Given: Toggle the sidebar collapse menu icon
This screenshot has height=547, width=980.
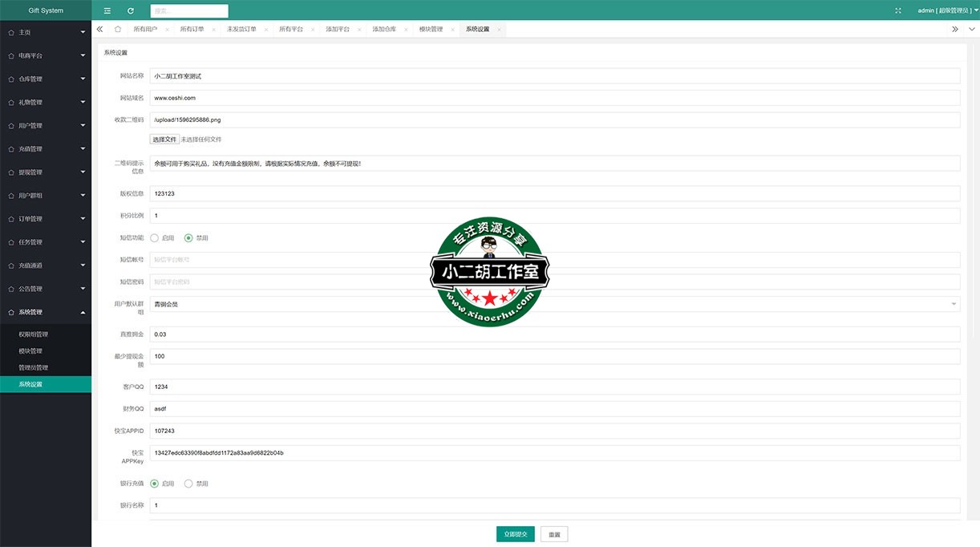Looking at the screenshot, I should click(x=107, y=10).
